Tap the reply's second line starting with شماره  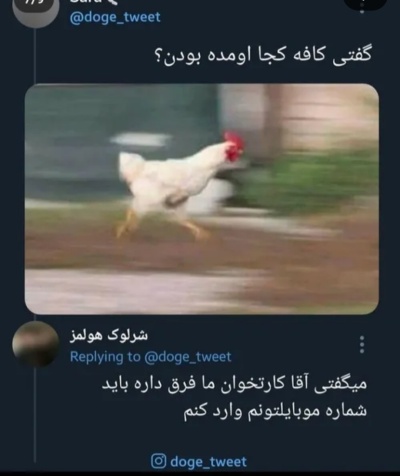[275, 411]
